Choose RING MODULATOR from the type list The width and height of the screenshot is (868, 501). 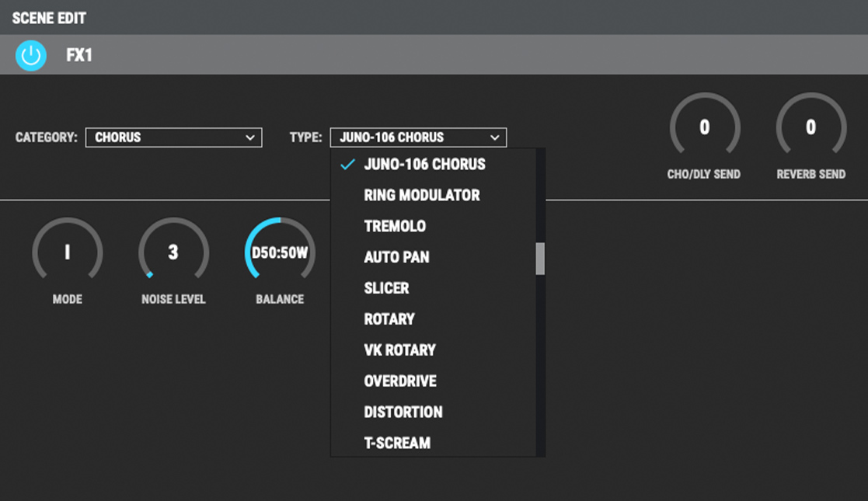433,196
